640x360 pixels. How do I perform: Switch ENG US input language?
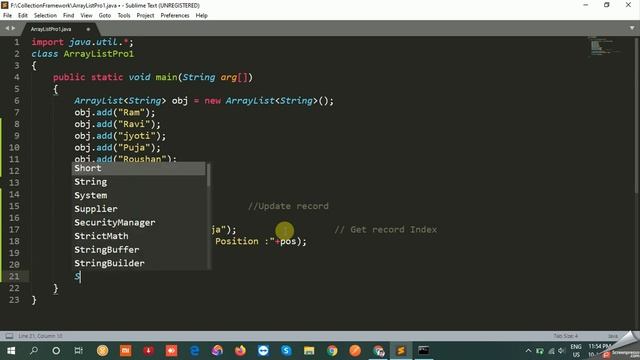576,351
